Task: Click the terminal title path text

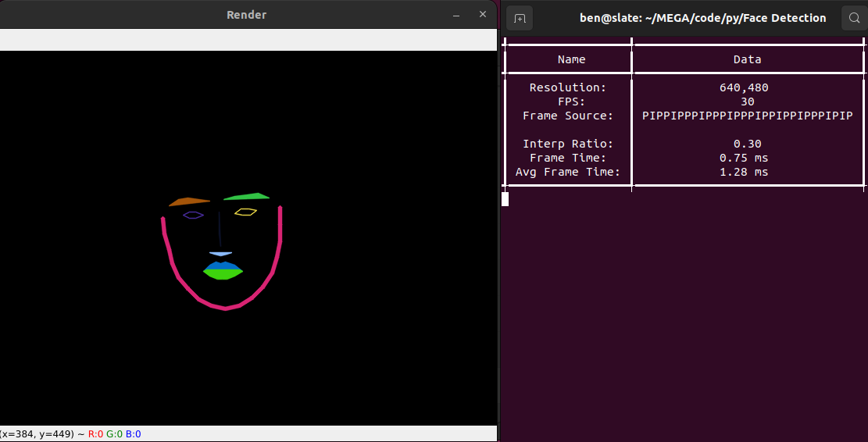Action: pyautogui.click(x=702, y=18)
